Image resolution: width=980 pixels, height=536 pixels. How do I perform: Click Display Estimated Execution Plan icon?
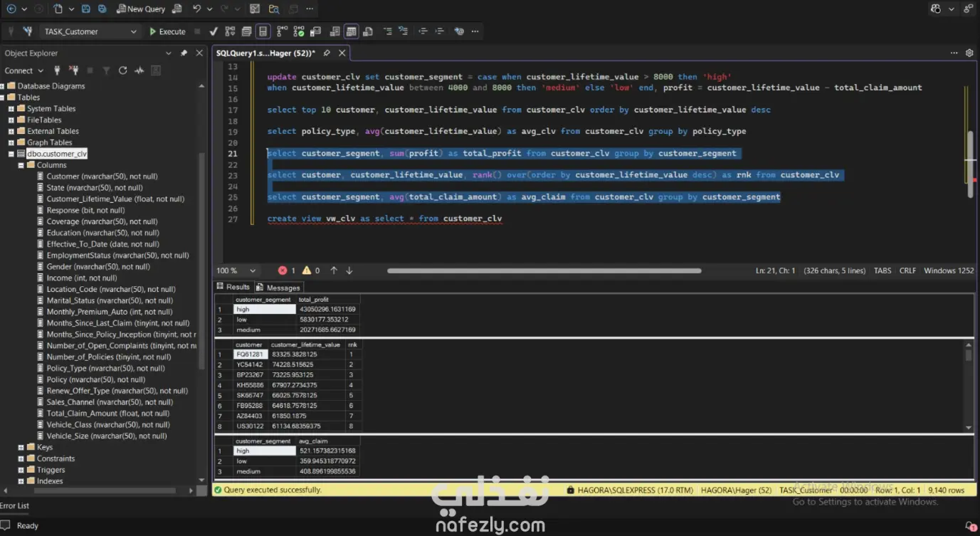point(230,31)
